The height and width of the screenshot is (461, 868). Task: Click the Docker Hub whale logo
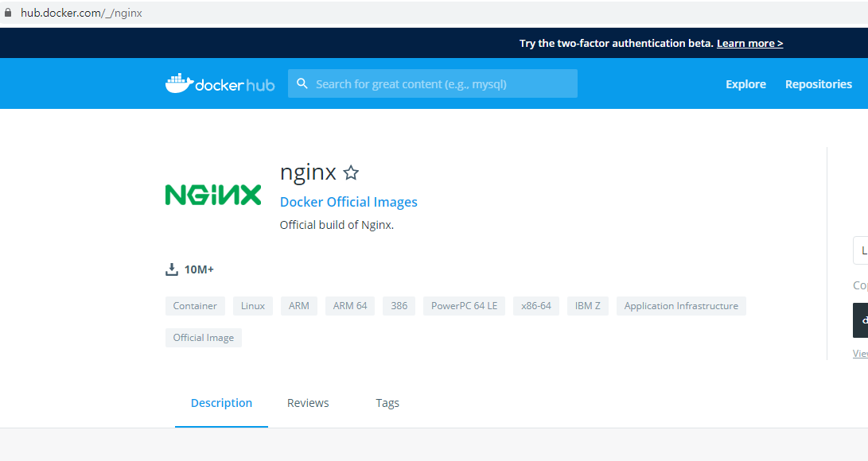pyautogui.click(x=220, y=83)
